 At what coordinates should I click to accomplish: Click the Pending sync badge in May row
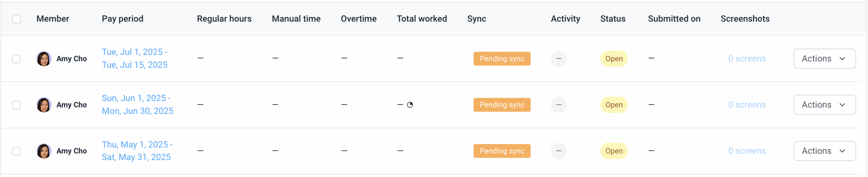(502, 151)
